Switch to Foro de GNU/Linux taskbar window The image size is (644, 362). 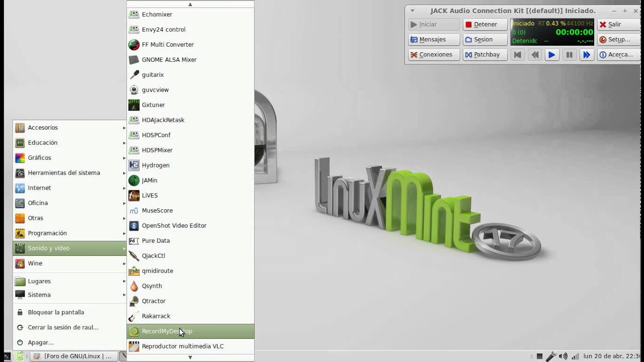point(74,356)
